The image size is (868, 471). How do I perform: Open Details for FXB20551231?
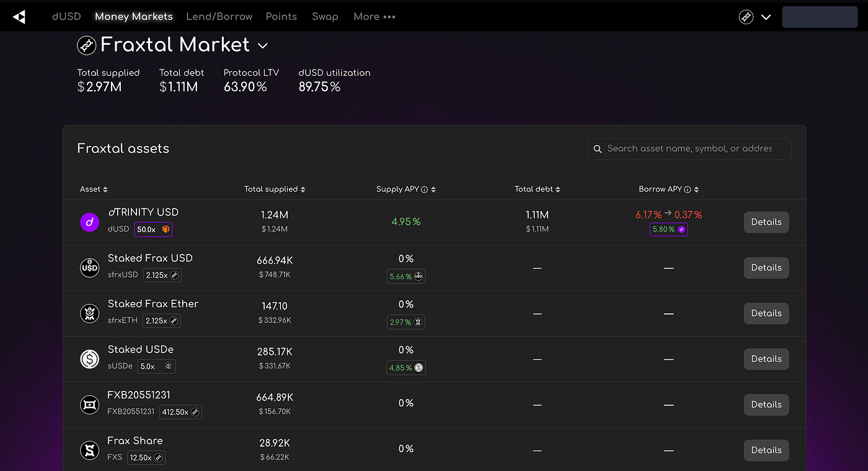[x=766, y=405]
